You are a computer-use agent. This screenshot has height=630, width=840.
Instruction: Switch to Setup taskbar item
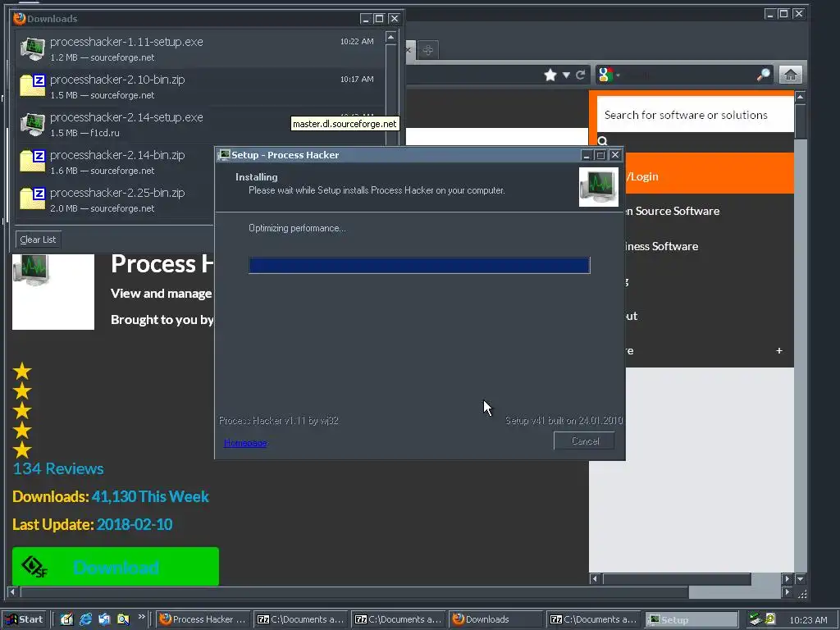click(691, 619)
